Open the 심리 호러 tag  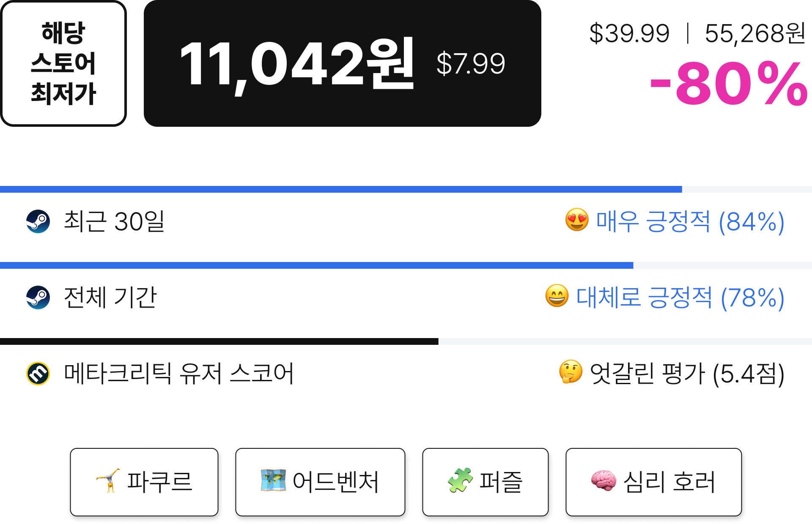pyautogui.click(x=654, y=482)
